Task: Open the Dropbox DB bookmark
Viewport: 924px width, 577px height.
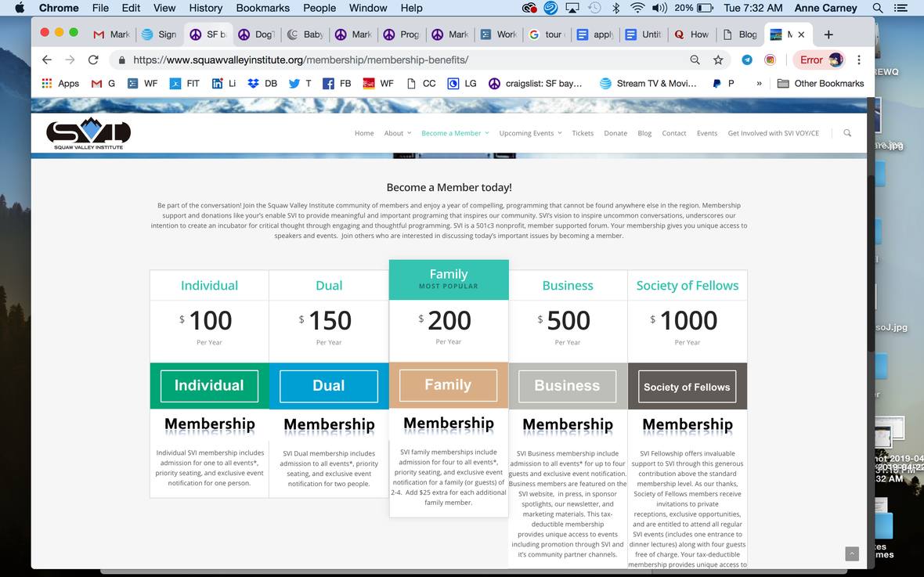Action: coord(262,83)
